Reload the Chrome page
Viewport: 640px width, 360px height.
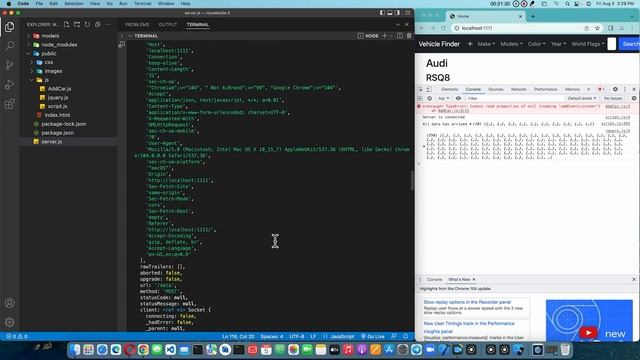pos(443,28)
